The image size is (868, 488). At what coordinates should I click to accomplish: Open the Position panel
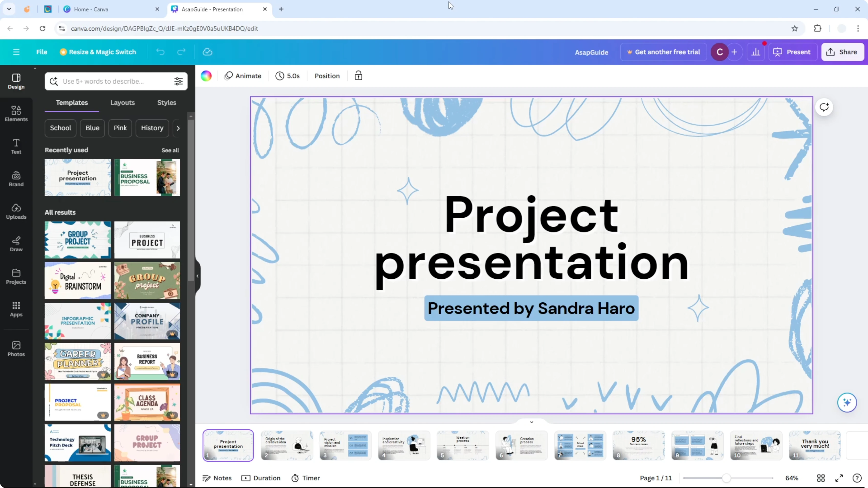(x=327, y=76)
